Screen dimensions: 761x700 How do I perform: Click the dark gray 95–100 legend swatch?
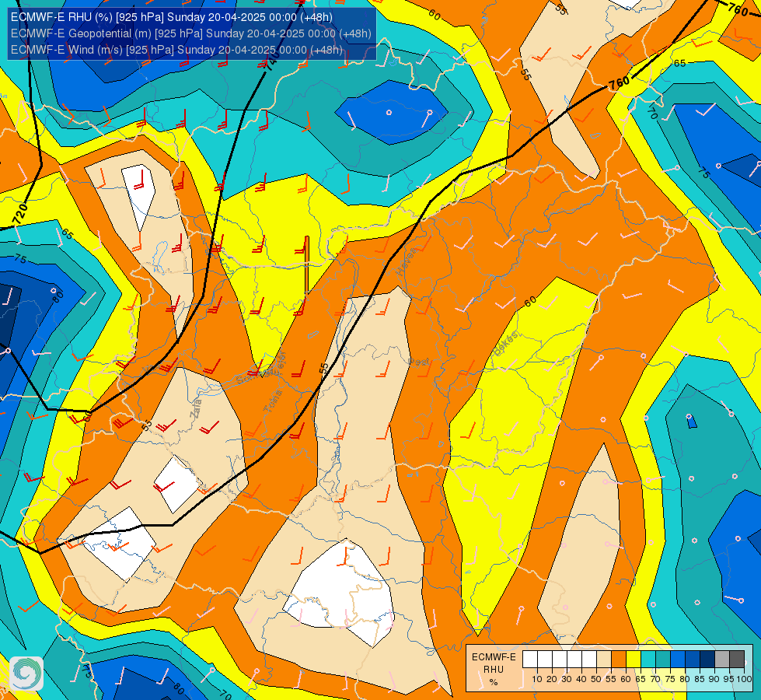tap(737, 660)
